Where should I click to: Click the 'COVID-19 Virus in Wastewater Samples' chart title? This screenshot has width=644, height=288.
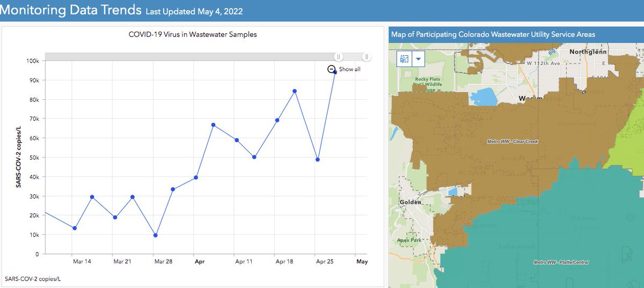pos(193,34)
